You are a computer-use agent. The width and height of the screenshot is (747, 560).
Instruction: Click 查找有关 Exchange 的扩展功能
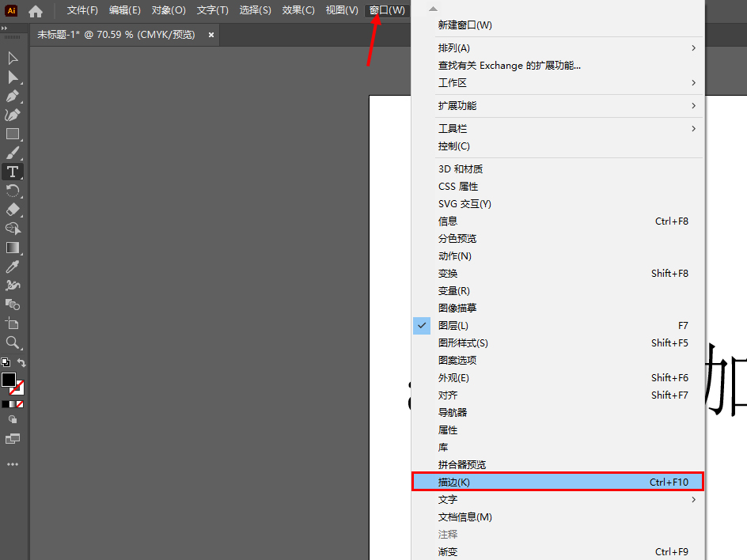(510, 66)
